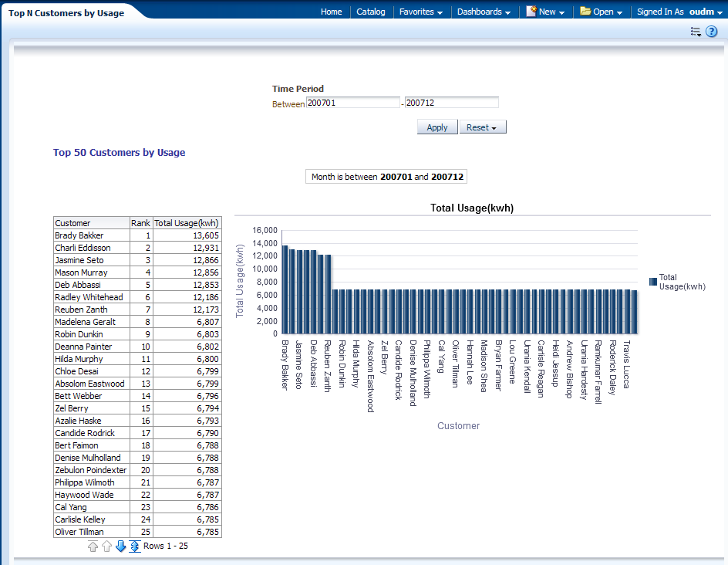Click the end month field 200712

click(x=452, y=103)
